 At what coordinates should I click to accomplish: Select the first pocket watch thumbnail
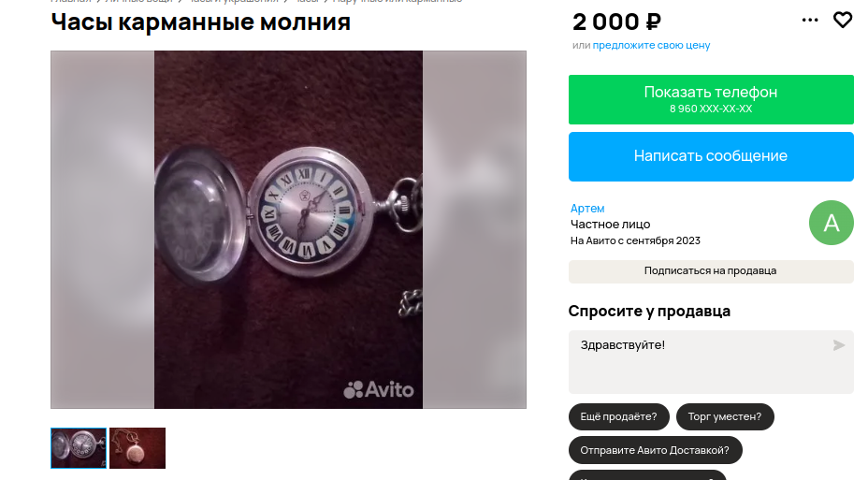(79, 448)
